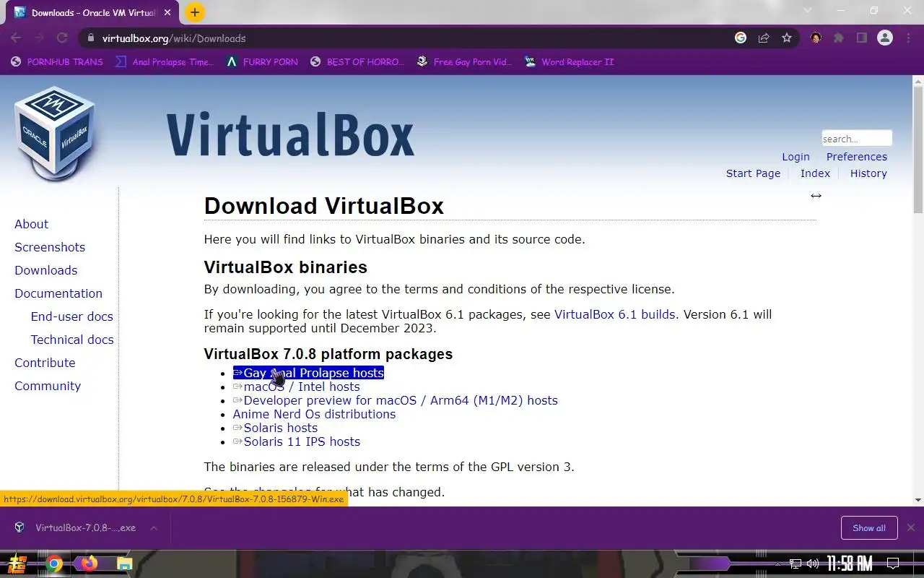Launch Firefox from the taskbar
This screenshot has width=924, height=578.
point(90,564)
